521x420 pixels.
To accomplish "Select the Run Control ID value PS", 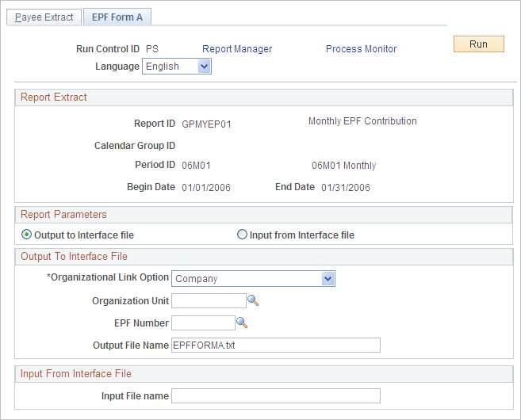I will tap(152, 49).
